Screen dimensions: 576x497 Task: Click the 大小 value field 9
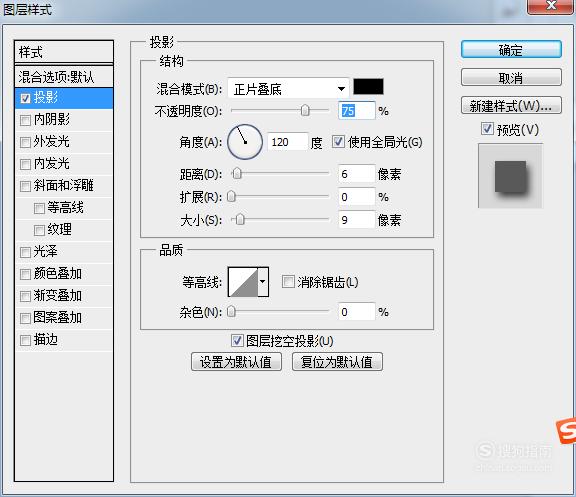coord(357,220)
